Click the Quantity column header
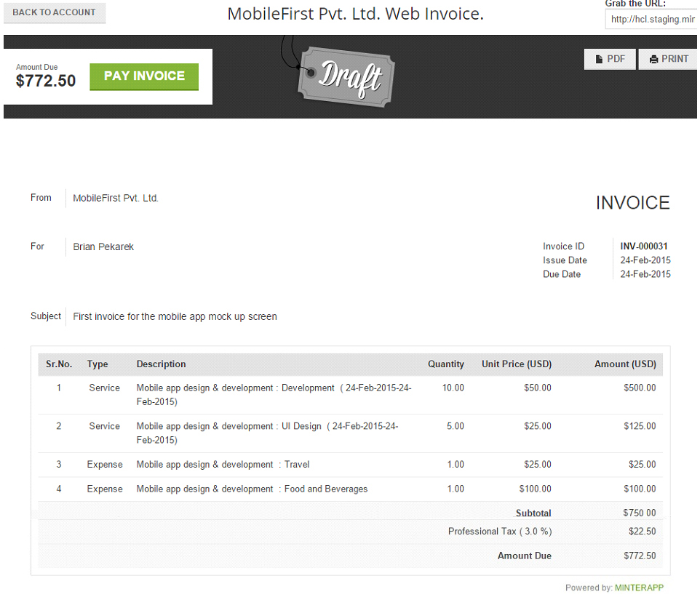Image resolution: width=700 pixels, height=597 pixels. click(445, 364)
